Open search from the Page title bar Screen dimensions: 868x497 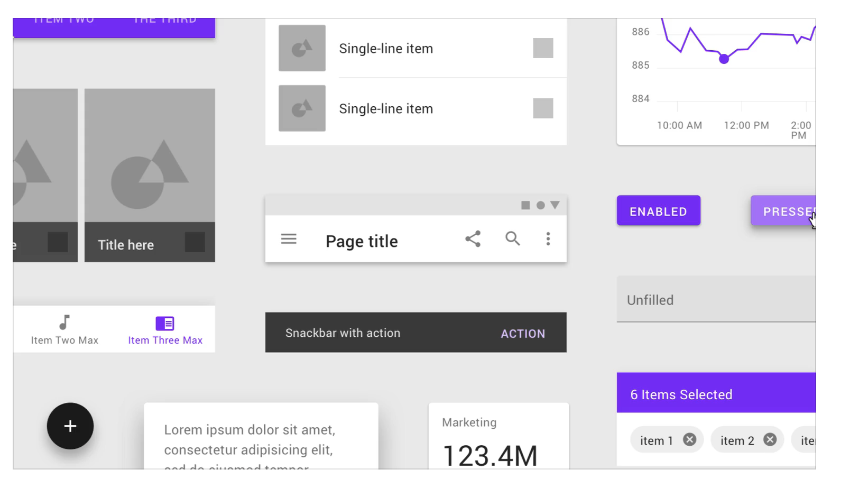pos(513,239)
